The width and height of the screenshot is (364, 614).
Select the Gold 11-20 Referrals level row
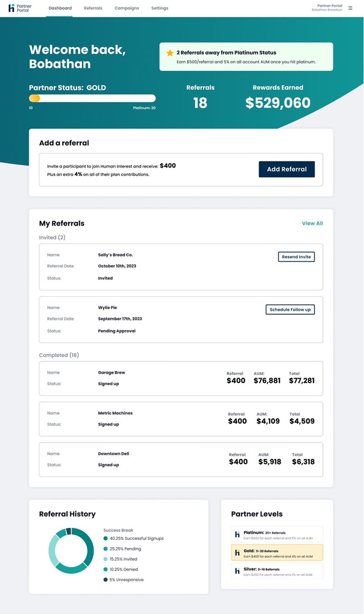click(x=277, y=553)
